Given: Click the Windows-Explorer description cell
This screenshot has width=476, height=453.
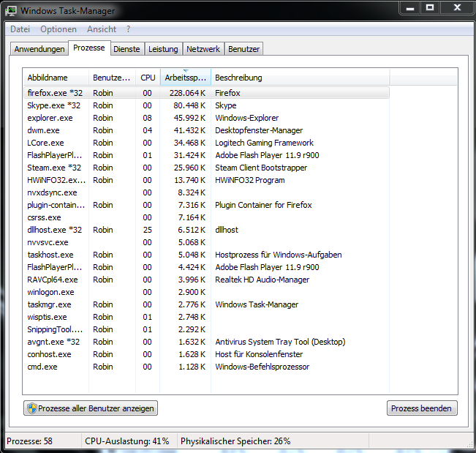Looking at the screenshot, I should pos(247,118).
